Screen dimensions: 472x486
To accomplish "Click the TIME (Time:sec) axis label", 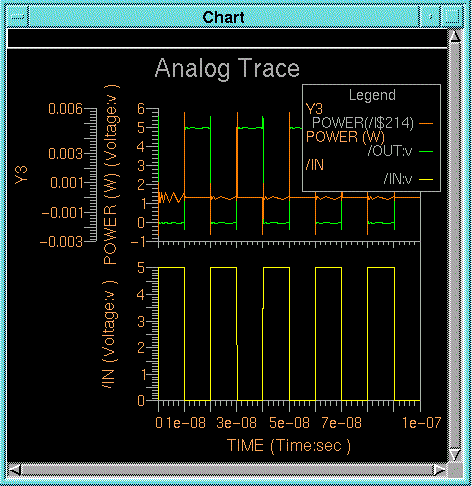I will click(x=289, y=446).
